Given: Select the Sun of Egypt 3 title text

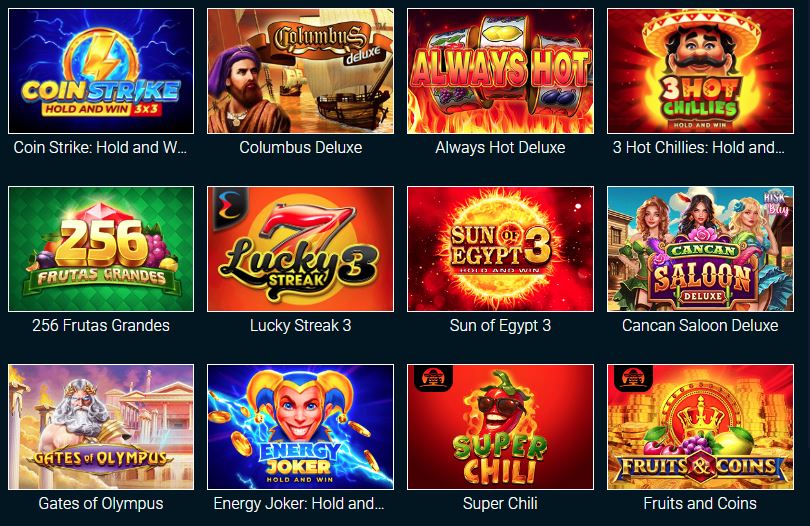Looking at the screenshot, I should tap(500, 326).
